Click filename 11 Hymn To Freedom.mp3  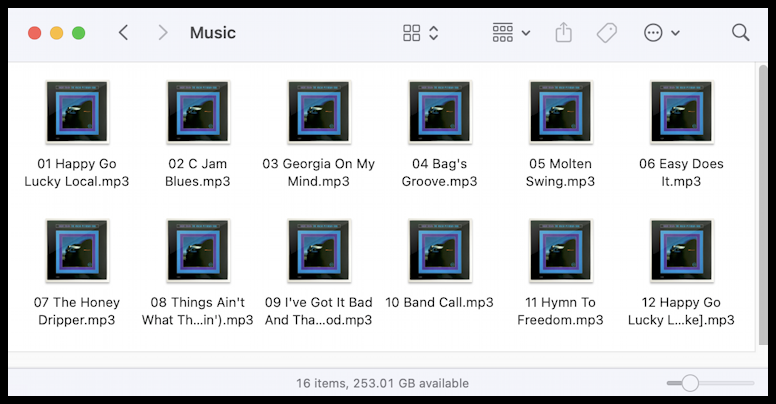(x=560, y=311)
